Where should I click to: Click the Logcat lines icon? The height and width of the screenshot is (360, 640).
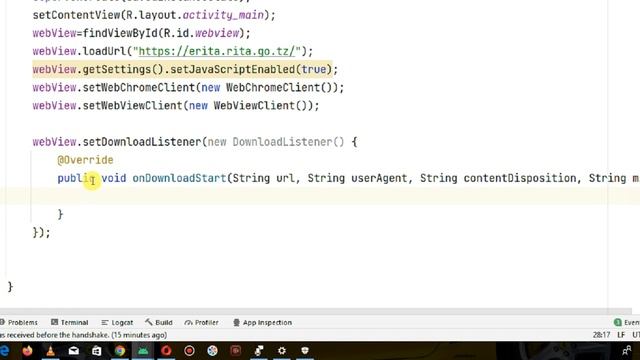[105, 322]
